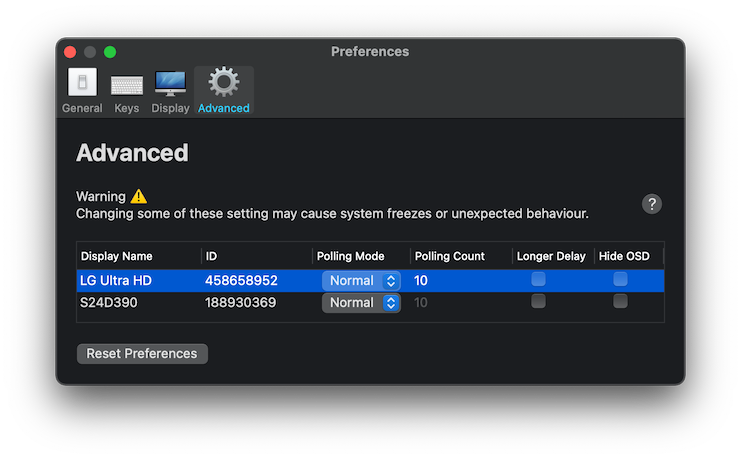Screen dimensions: 741x459
Task: Enable Hide OSD for LG Ultra HD
Action: pos(620,279)
